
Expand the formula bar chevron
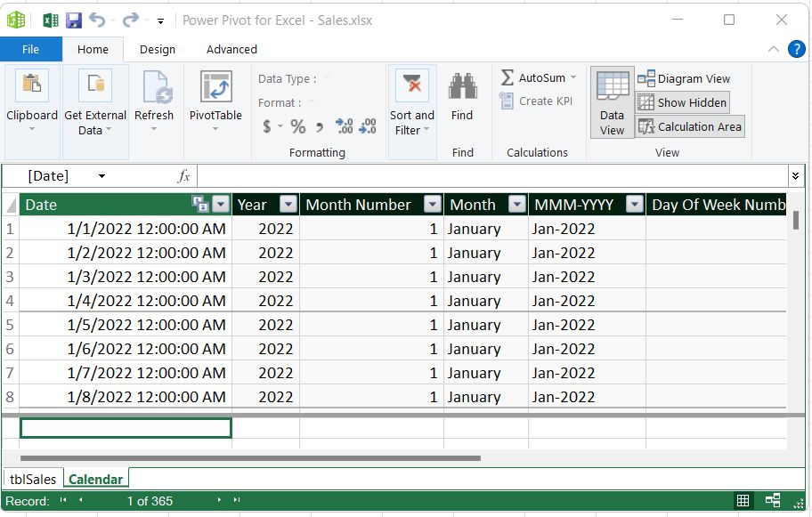pyautogui.click(x=795, y=176)
